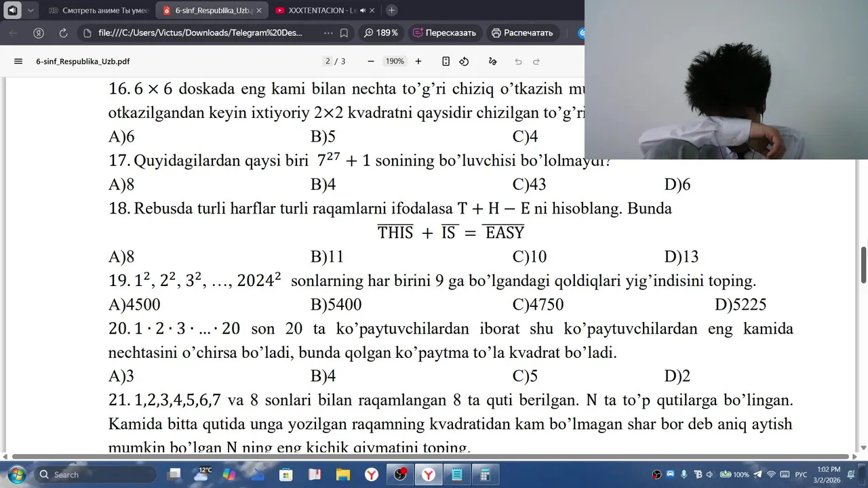Click answer option D)13 in question 18
This screenshot has width=868, height=488.
pos(682,257)
